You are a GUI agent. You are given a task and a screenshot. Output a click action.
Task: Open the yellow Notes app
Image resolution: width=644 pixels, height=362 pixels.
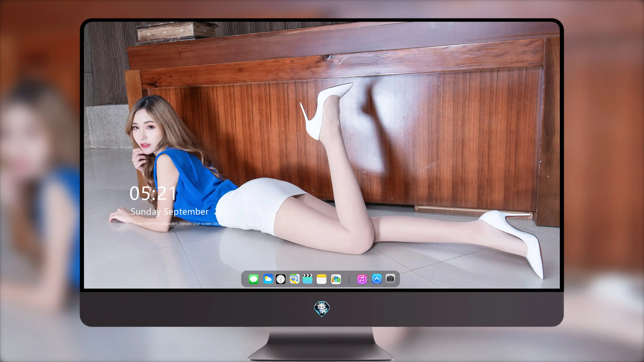coord(321,279)
